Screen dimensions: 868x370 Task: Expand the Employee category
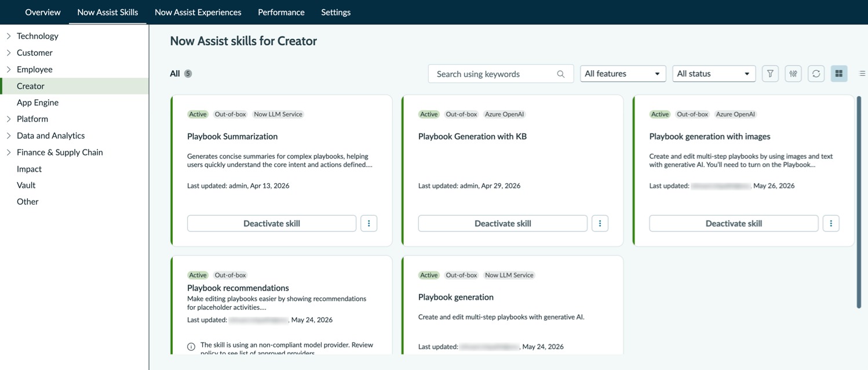pos(9,70)
